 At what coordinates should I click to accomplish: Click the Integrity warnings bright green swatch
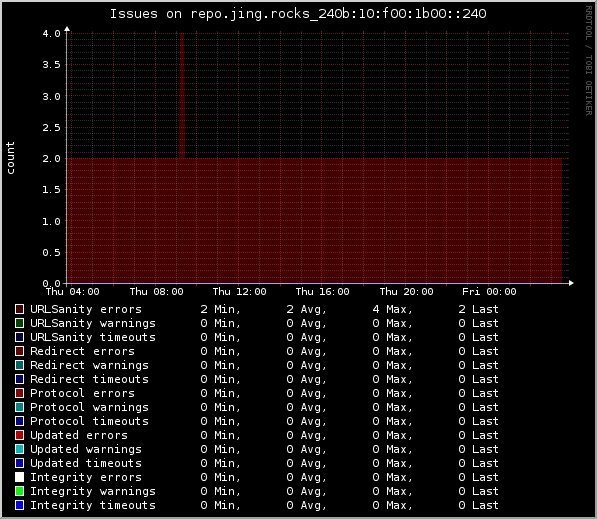[19, 491]
